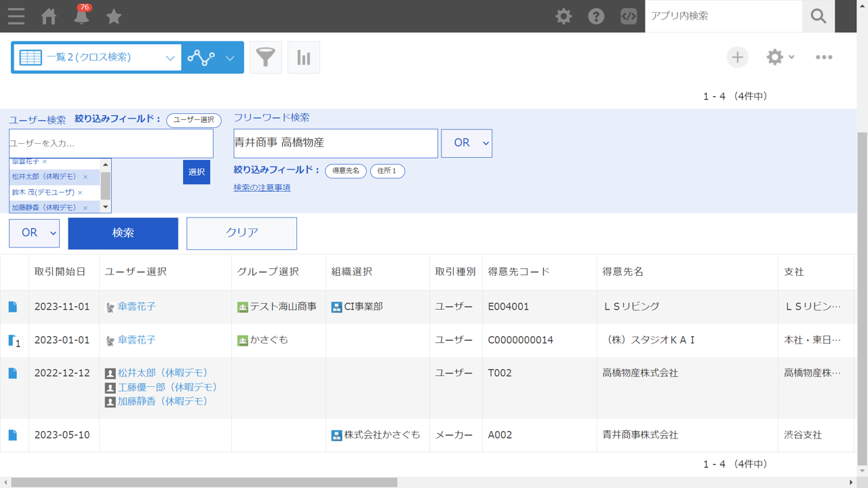Open the favorites star icon
The height and width of the screenshot is (488, 868).
pos(114,16)
